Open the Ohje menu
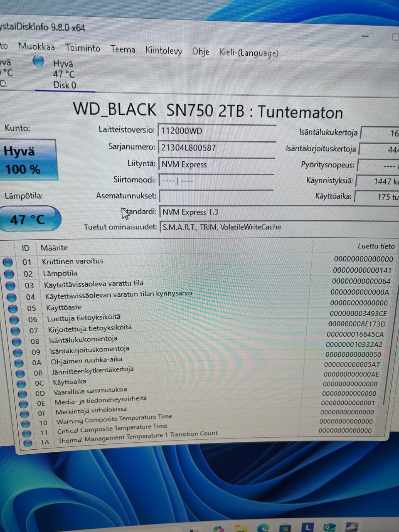 200,52
